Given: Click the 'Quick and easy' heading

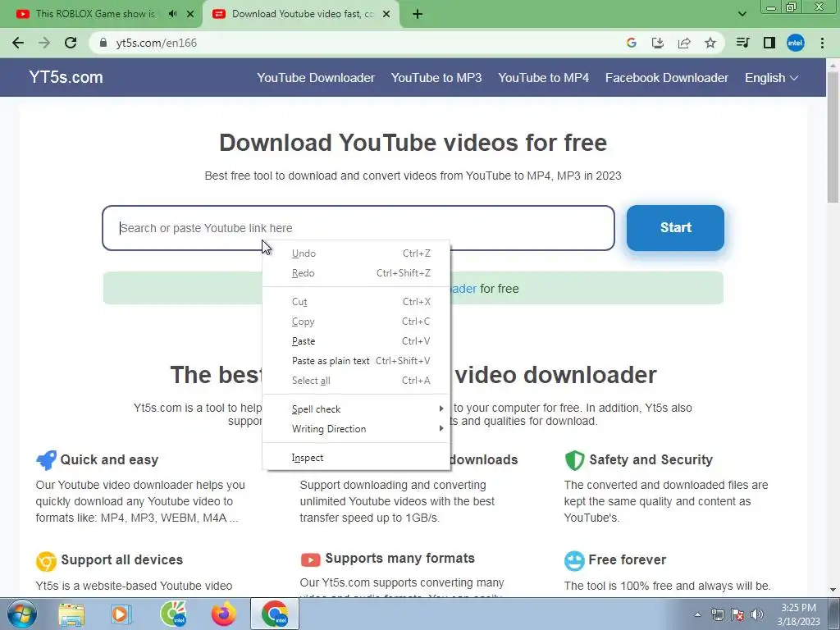Looking at the screenshot, I should [109, 459].
